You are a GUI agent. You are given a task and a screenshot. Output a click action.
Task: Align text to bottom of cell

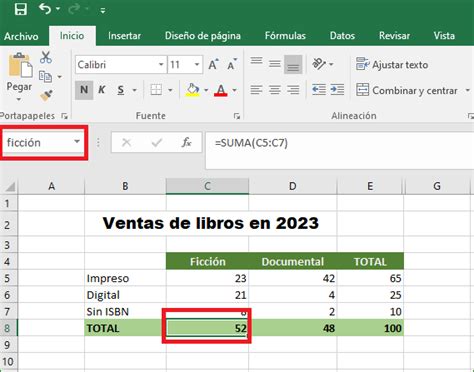pos(293,64)
